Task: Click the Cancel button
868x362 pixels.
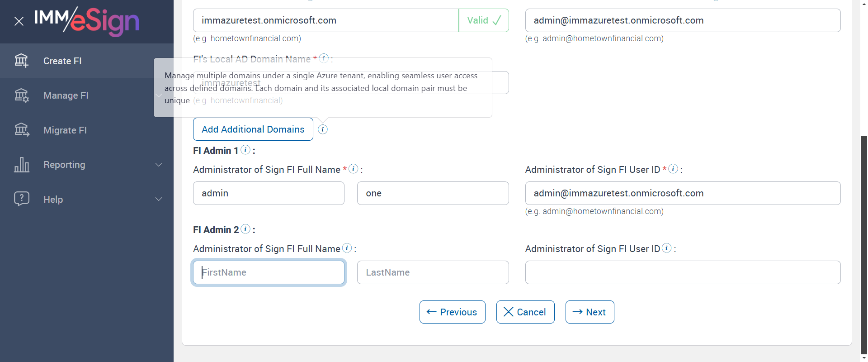Action: pyautogui.click(x=525, y=312)
